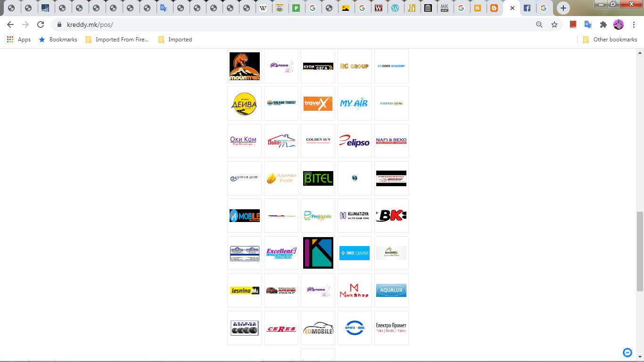Click the yellow Deiva round logo

(244, 103)
